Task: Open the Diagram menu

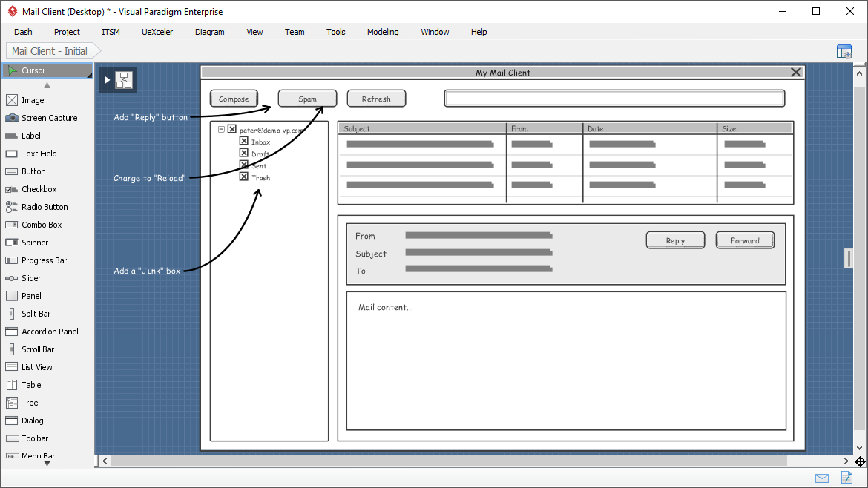Action: 210,32
